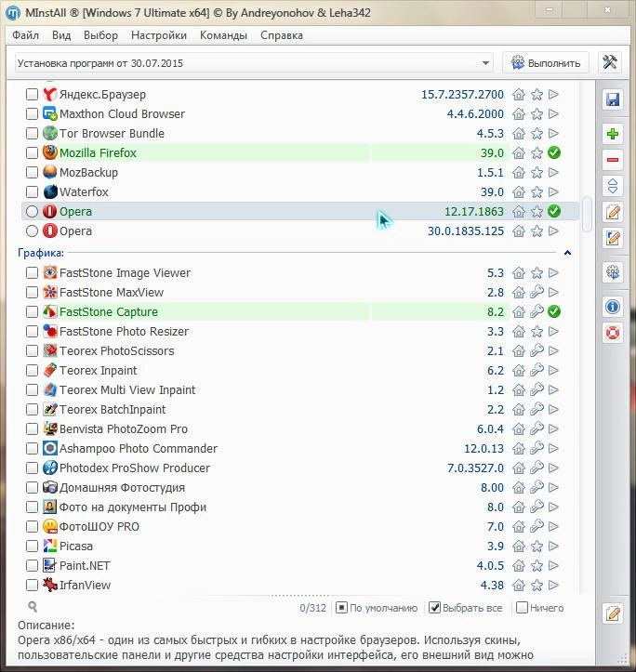Select the FastStone Photo Resizer row
This screenshot has height=672, width=636.
point(300,331)
